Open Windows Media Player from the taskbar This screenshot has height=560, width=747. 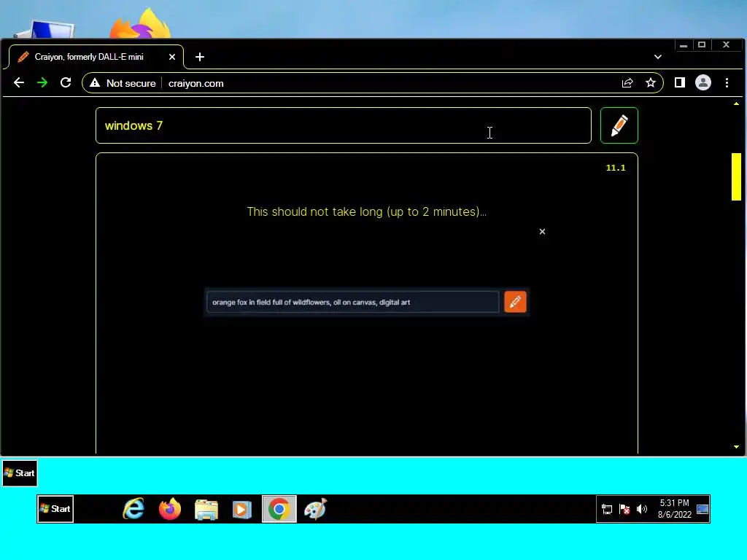(242, 510)
